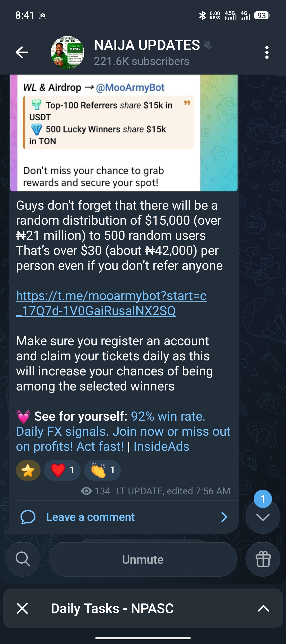Open the mooarmybot t.me link
This screenshot has height=644, width=286.
[111, 303]
